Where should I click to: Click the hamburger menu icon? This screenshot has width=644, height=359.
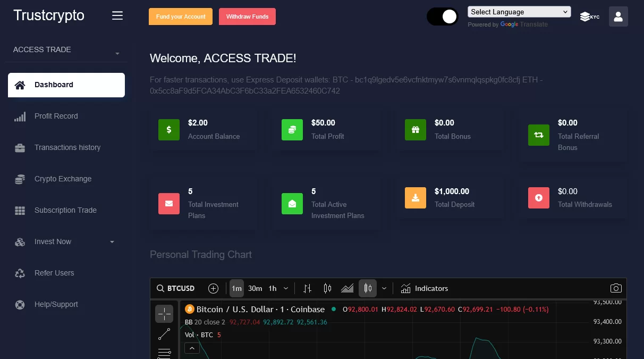117,16
